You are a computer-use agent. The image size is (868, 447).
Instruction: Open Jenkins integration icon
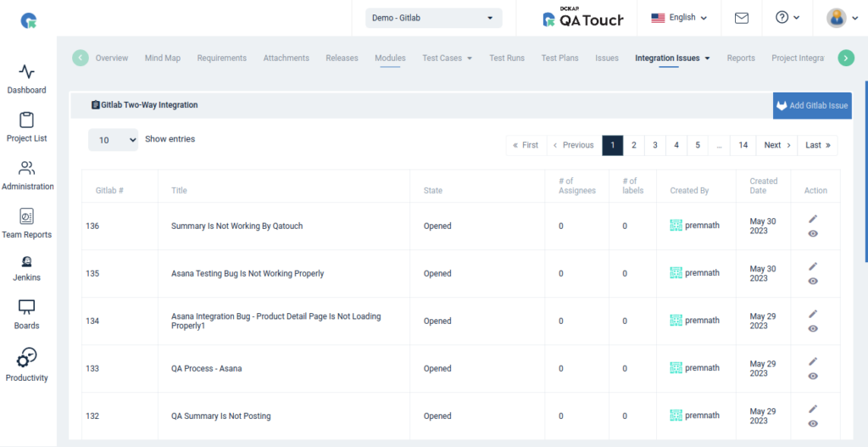[x=26, y=264]
